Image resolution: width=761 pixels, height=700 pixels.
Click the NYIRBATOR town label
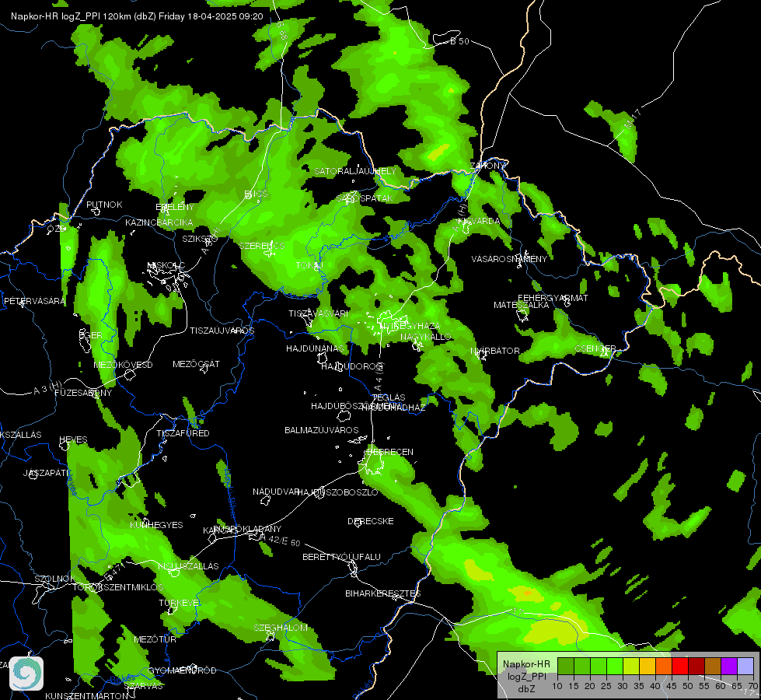pyautogui.click(x=495, y=351)
